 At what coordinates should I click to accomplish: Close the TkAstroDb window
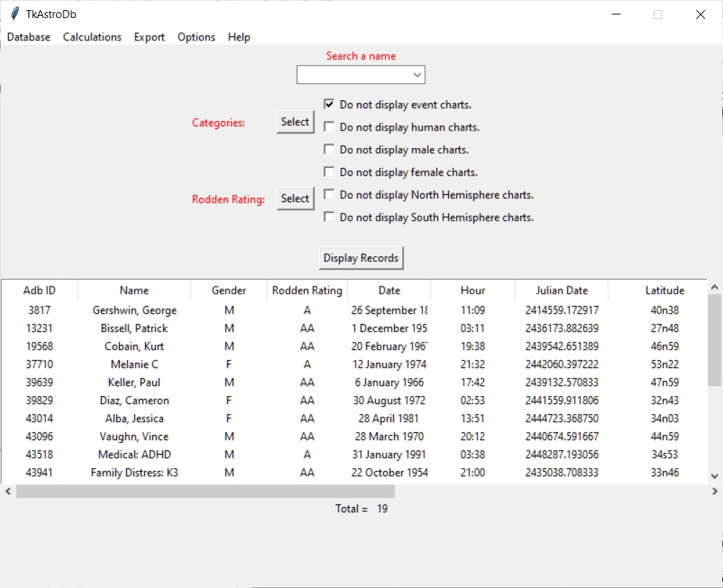[701, 14]
